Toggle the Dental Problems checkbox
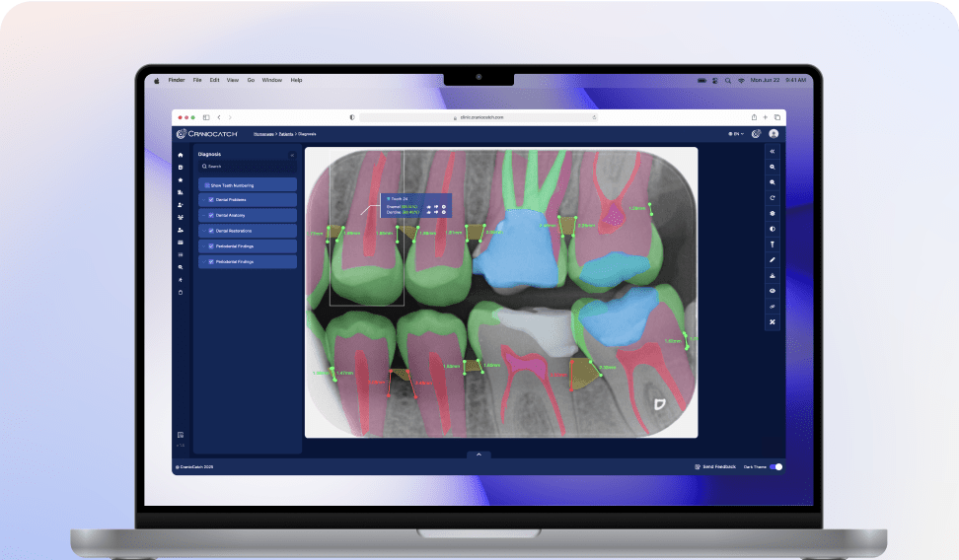This screenshot has height=560, width=959. tap(211, 200)
